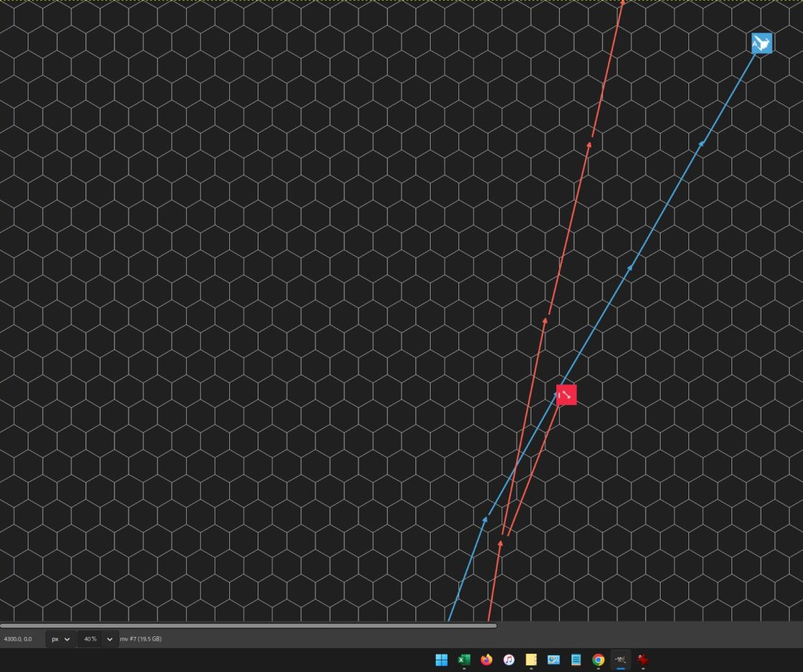Click the active GIMP icon in taskbar
Screen dimensions: 803x672
coord(620,660)
